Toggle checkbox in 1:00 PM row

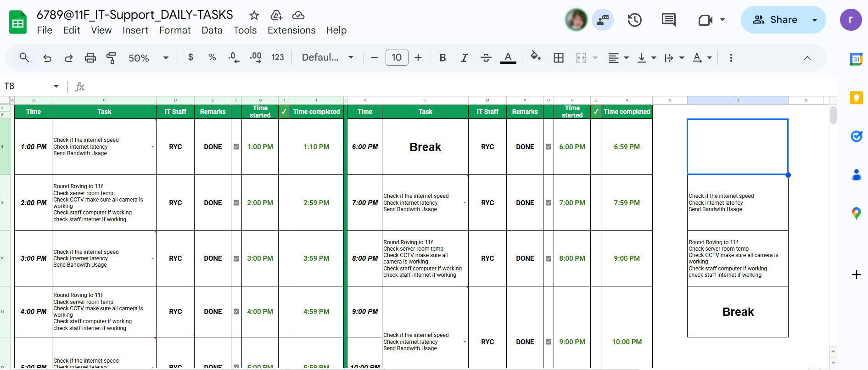point(236,147)
